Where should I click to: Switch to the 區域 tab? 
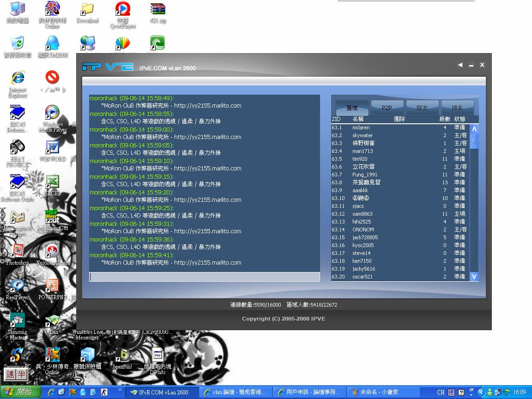[x=352, y=108]
